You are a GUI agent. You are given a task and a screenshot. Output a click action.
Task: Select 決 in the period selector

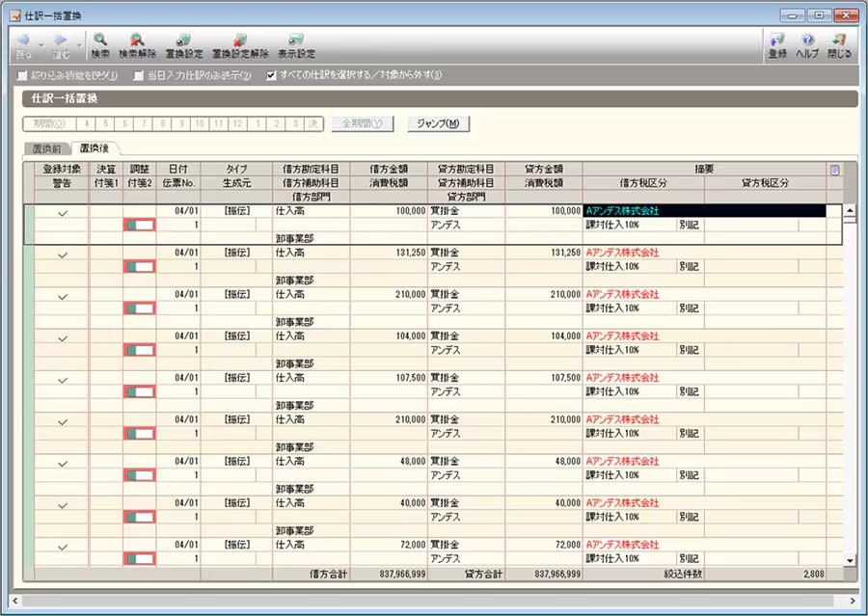[312, 123]
